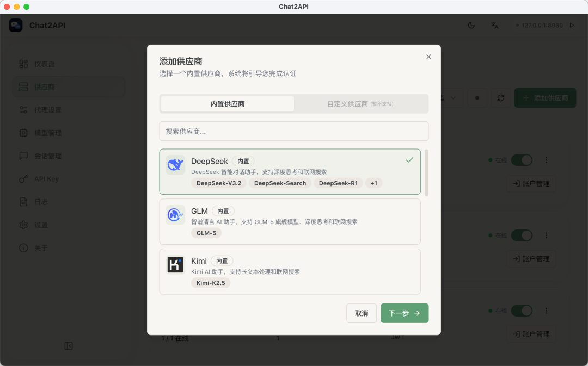Click the 内置 badge next to GLM
Screen dimensions: 588x366
point(223,211)
